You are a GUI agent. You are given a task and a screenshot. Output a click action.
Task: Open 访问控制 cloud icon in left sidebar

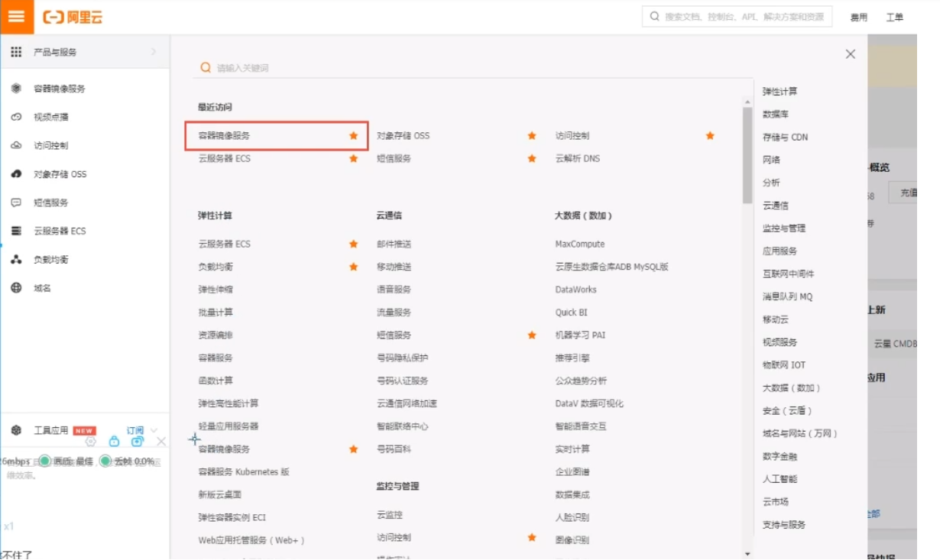click(16, 145)
